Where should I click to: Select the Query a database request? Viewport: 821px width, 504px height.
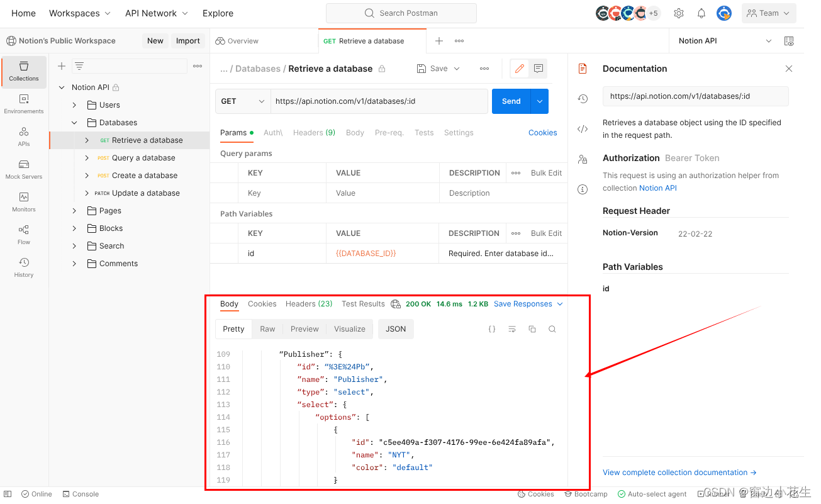coord(143,158)
